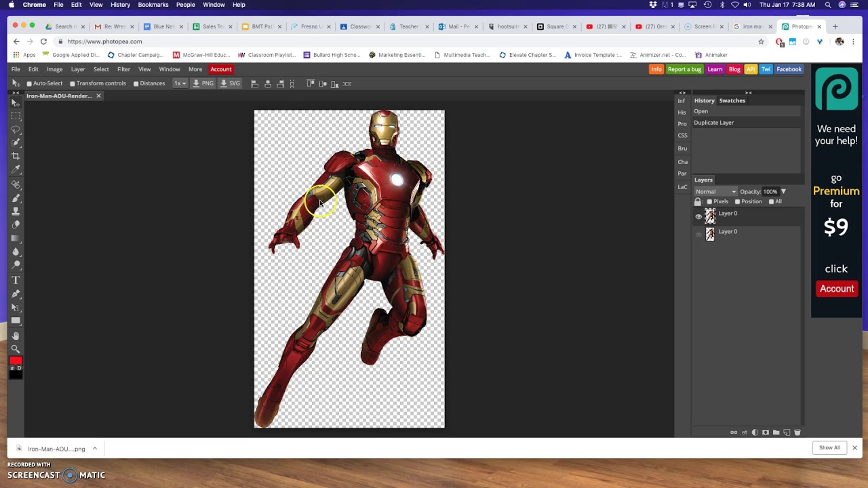Toggle Transform controls checkbox
868x488 pixels.
tap(73, 83)
